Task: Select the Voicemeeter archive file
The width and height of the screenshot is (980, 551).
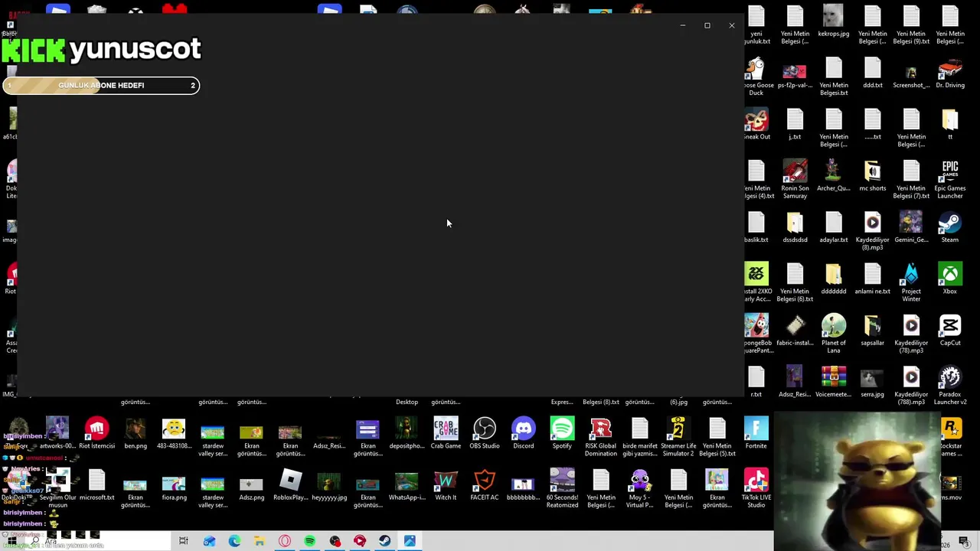Action: coord(834,382)
